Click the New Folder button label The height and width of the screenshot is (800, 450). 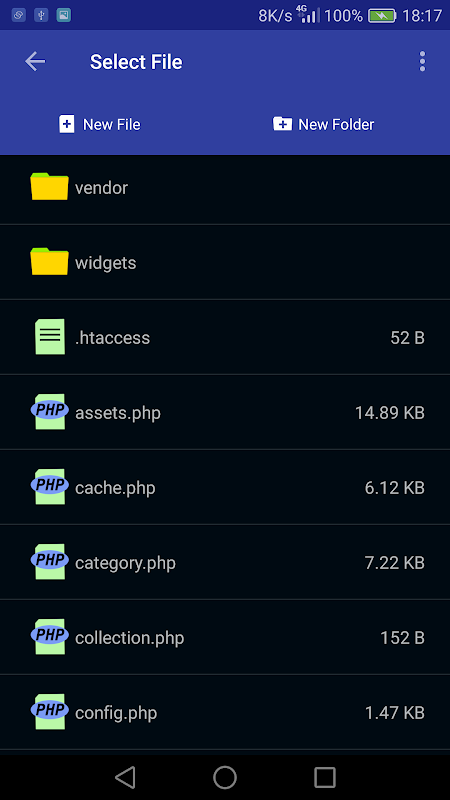click(336, 124)
